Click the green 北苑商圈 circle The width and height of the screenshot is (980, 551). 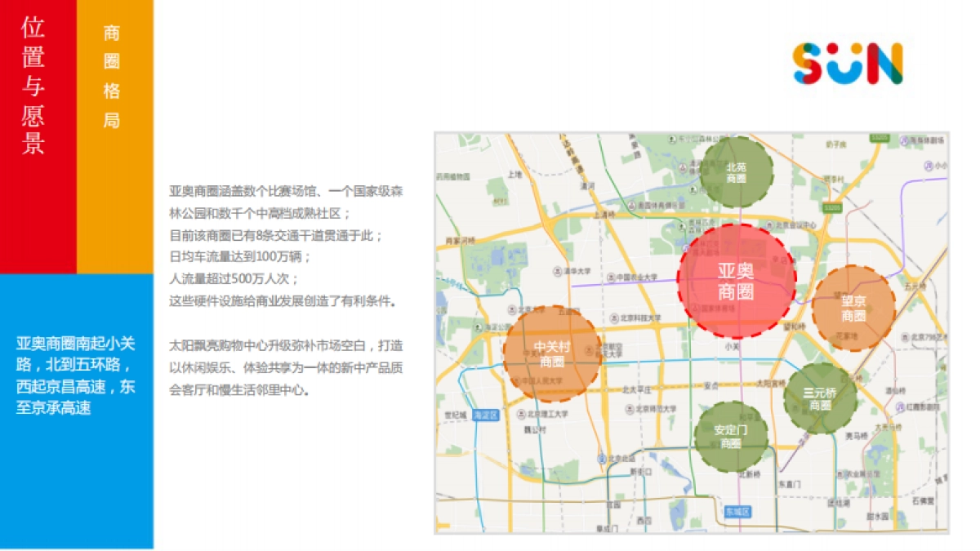pyautogui.click(x=737, y=172)
